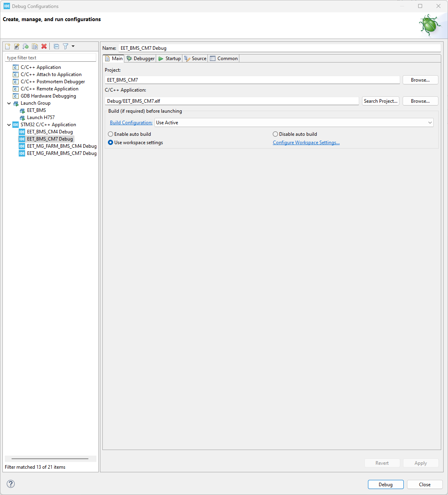Image resolution: width=448 pixels, height=495 pixels.
Task: Select EET_MG_FARM_BMS_CM7 Debug configuration
Action: pyautogui.click(x=62, y=153)
